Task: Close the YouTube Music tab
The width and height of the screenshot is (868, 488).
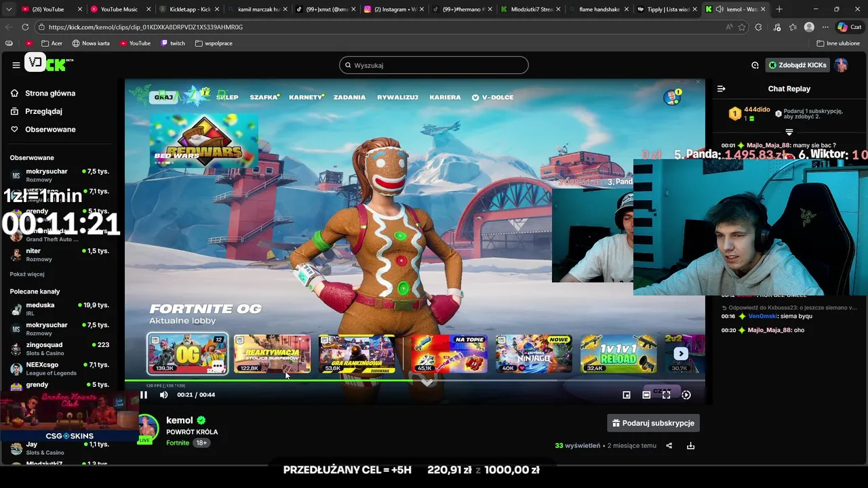Action: (x=149, y=9)
